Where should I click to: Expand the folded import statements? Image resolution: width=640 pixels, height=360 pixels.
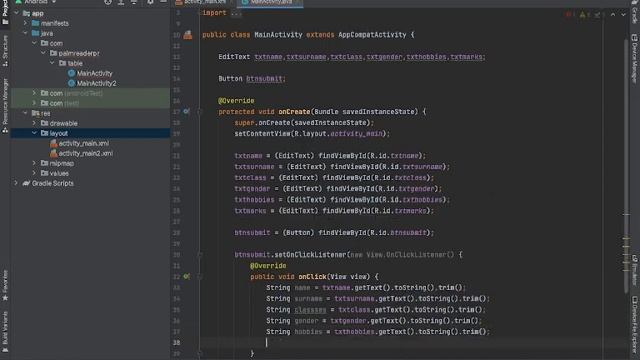click(x=236, y=13)
